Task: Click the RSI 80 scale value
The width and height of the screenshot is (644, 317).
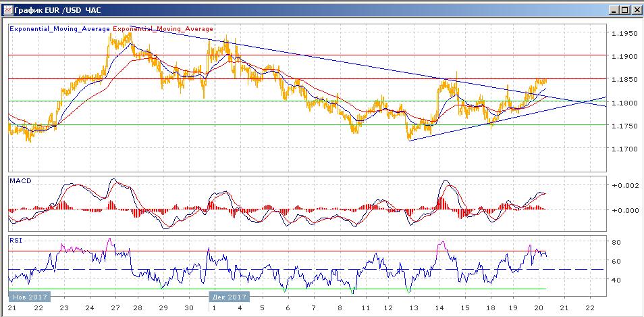Action: tap(616, 242)
